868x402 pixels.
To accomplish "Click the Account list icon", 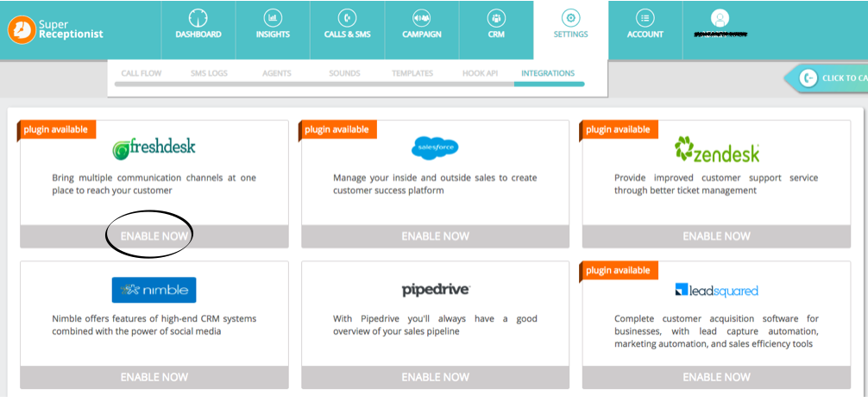I will tap(645, 18).
